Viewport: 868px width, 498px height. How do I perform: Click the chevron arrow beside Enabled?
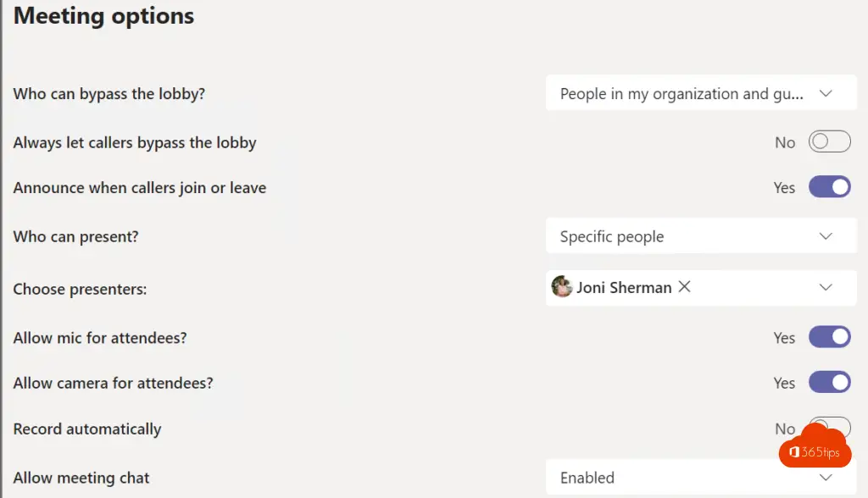pyautogui.click(x=826, y=478)
